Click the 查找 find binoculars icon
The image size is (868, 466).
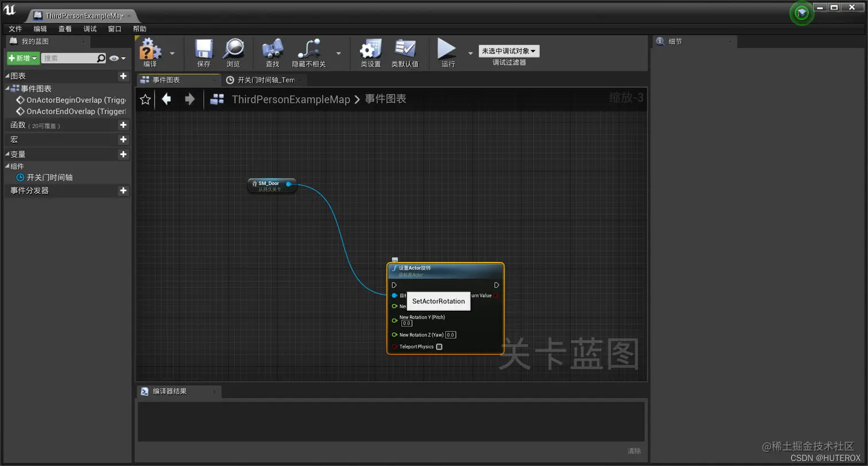[x=272, y=49]
